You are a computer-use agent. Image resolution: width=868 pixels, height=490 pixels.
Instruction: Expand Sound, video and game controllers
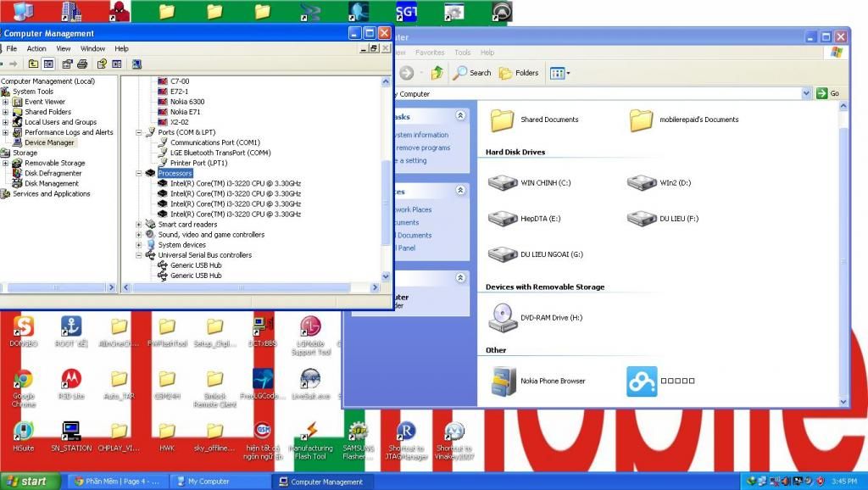tap(139, 235)
